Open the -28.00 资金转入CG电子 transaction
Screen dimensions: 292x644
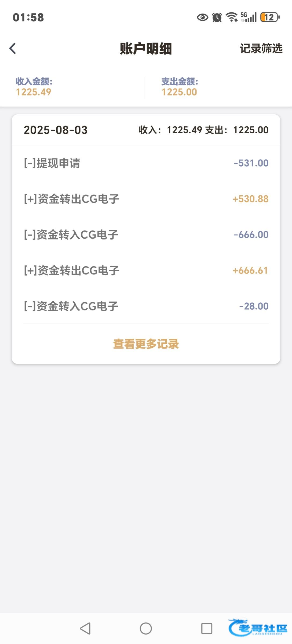point(146,306)
